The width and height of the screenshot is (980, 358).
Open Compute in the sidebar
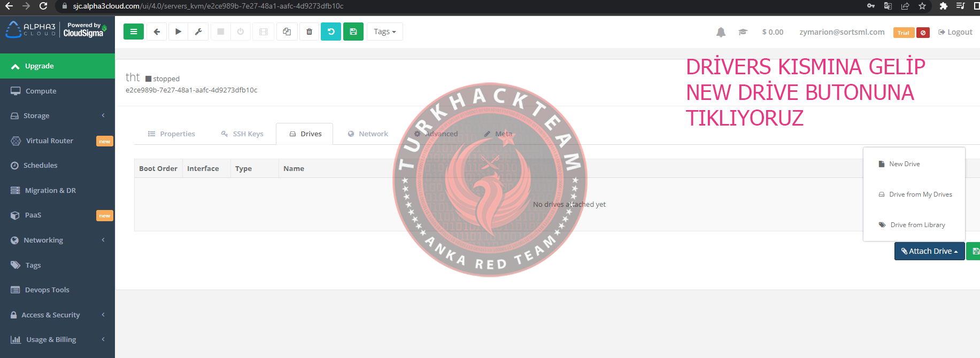click(x=57, y=91)
